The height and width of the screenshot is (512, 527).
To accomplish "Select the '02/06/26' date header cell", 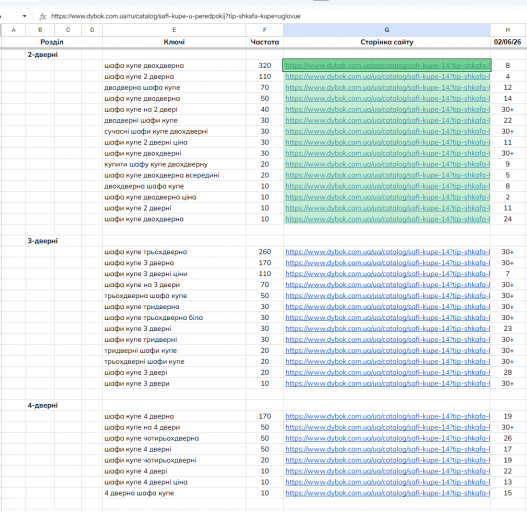I will point(508,42).
